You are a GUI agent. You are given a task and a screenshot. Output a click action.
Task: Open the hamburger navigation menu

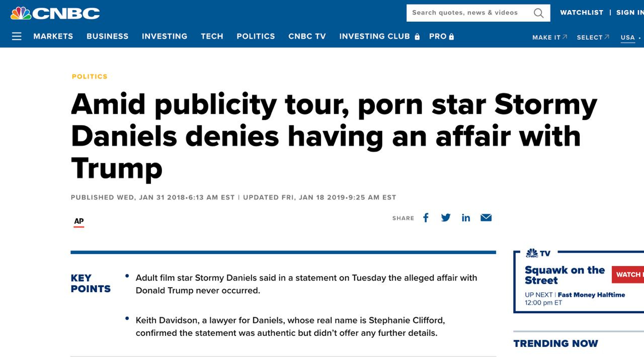17,36
